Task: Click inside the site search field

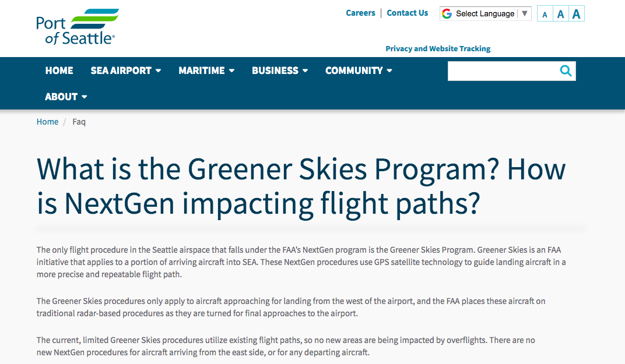Action: tap(502, 71)
